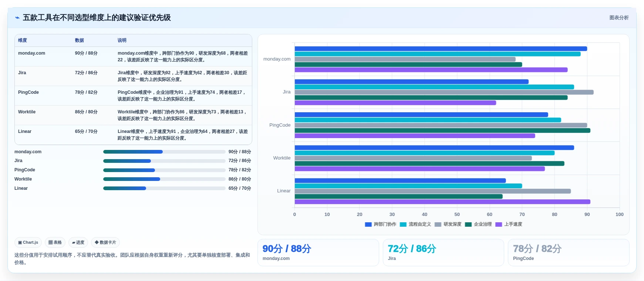
Task: Click the chart y-axis label PingCode
Action: [280, 125]
